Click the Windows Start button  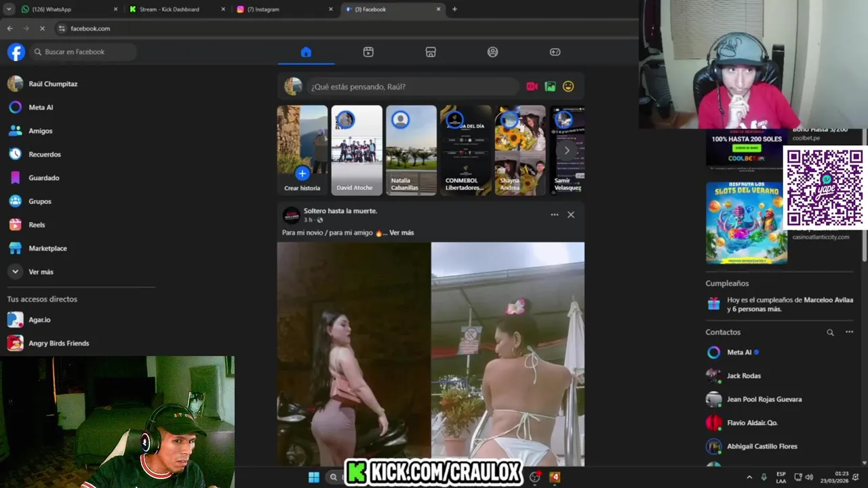tap(314, 477)
